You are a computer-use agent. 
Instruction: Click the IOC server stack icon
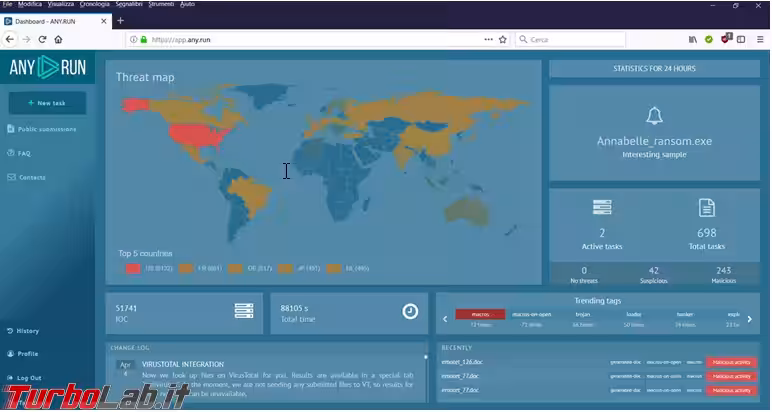pyautogui.click(x=243, y=311)
